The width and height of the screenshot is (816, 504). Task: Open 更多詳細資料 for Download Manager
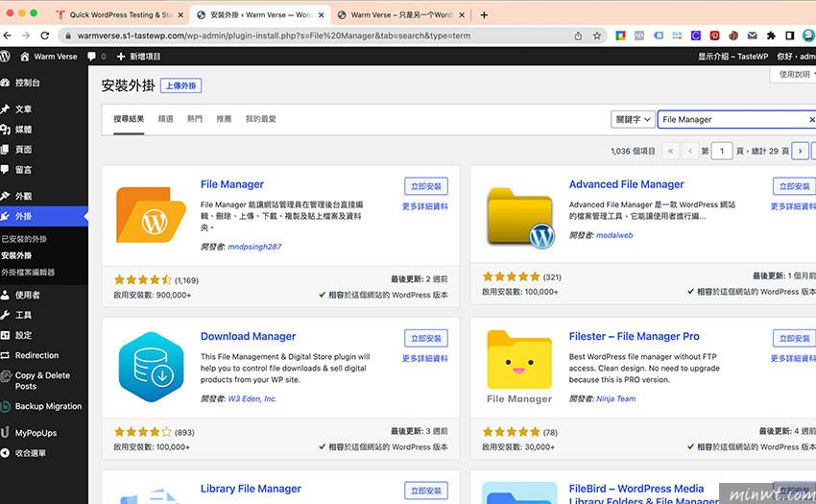point(424,358)
